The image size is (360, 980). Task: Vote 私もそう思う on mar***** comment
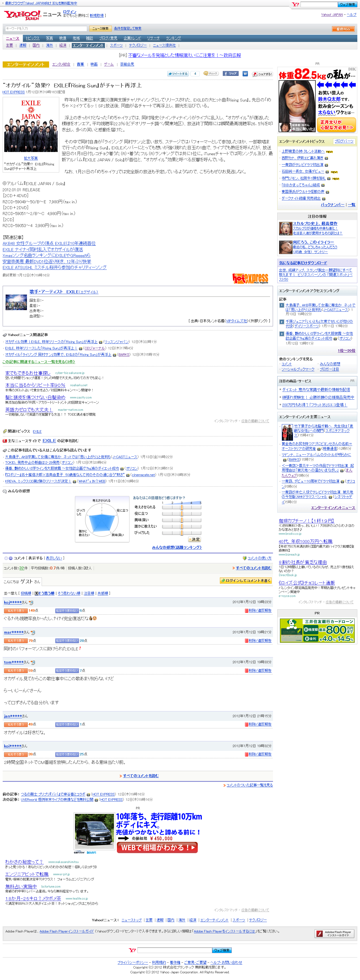(x=15, y=641)
